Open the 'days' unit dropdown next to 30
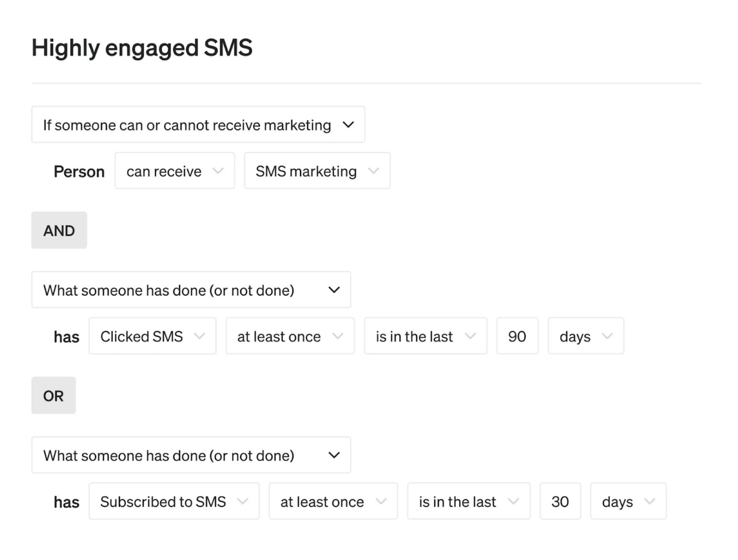 coord(628,501)
